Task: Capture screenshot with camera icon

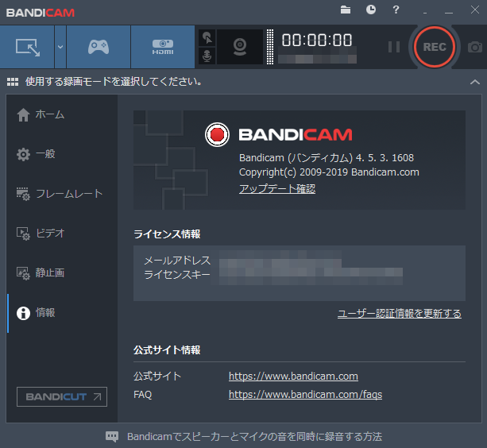Action: (475, 47)
